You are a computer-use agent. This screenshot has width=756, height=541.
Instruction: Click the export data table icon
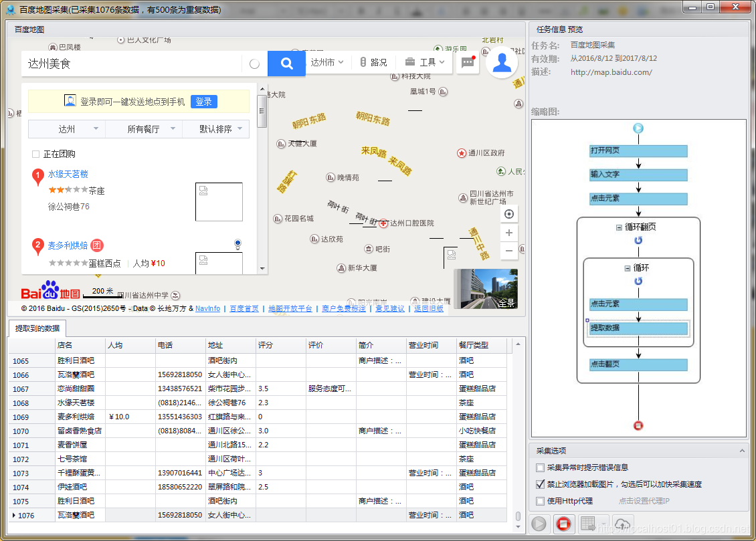[587, 524]
